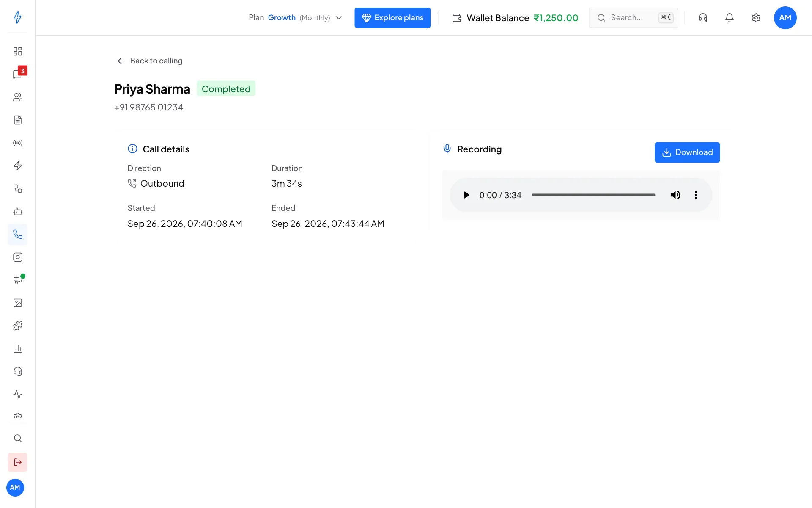The height and width of the screenshot is (508, 812).
Task: Click the duration value 3m 34s
Action: (287, 184)
